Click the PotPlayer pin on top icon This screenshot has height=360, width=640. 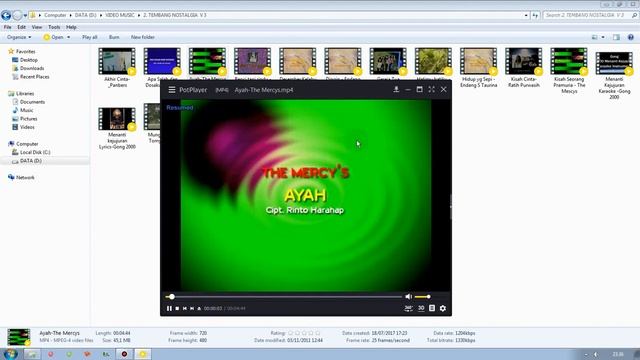pyautogui.click(x=396, y=89)
